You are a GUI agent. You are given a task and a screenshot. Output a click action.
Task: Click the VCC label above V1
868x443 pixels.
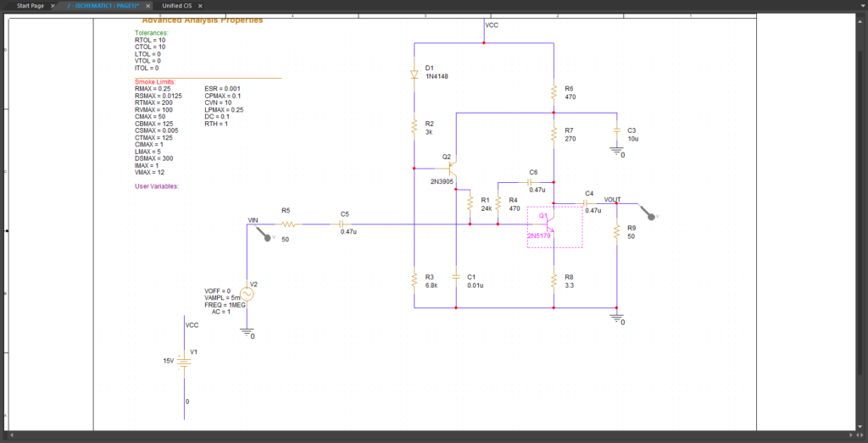click(x=192, y=325)
